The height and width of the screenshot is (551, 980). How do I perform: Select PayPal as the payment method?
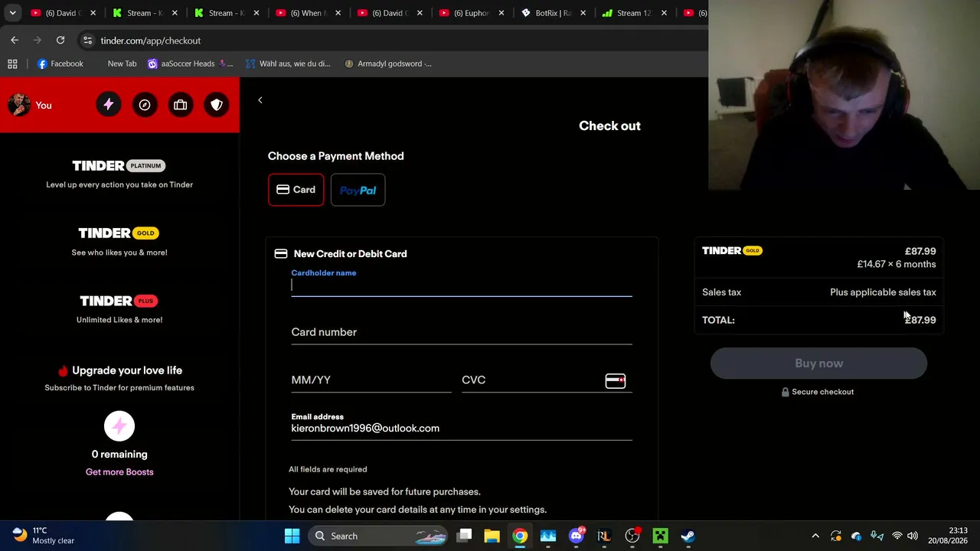358,190
